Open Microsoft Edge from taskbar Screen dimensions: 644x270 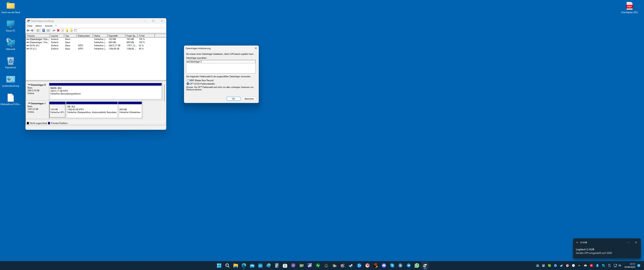tap(244, 265)
